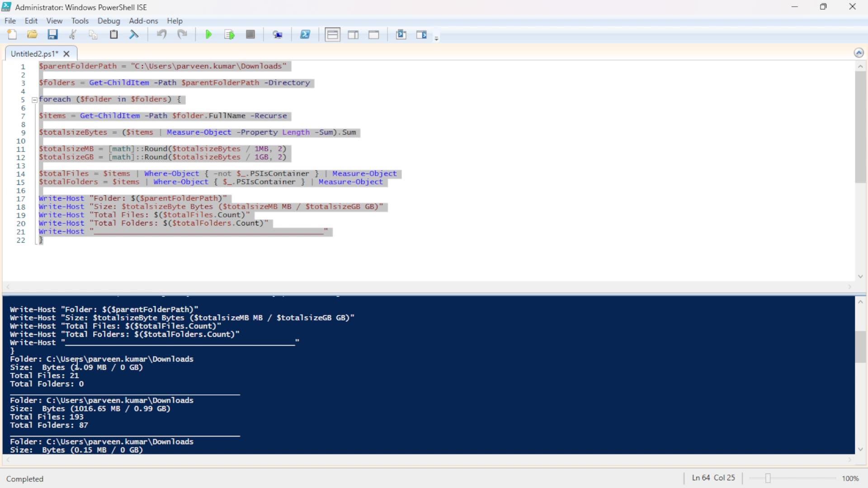This screenshot has width=868, height=488.
Task: Toggle Show Script Pane Top layout
Action: (332, 34)
